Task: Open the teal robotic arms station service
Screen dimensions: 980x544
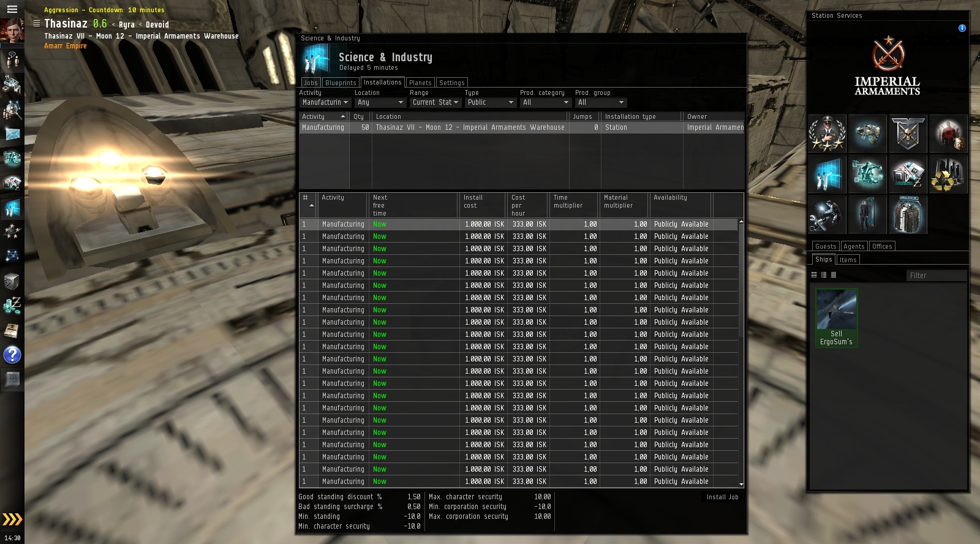Action: tap(867, 174)
